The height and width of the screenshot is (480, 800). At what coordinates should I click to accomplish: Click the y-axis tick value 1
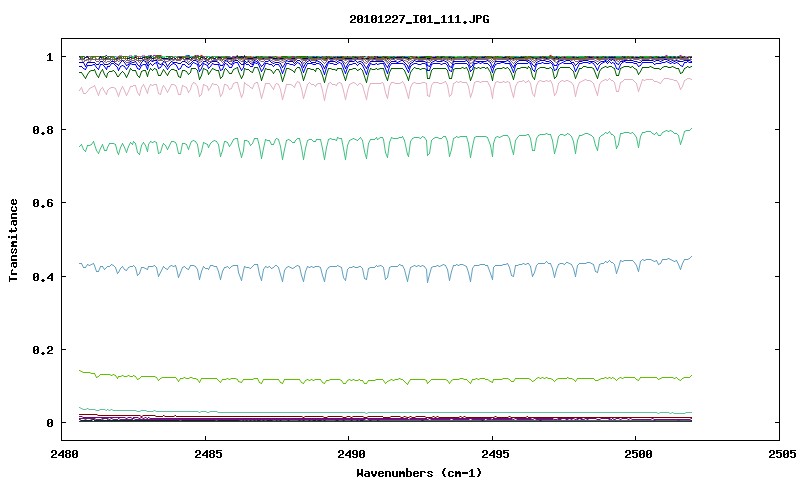point(49,57)
